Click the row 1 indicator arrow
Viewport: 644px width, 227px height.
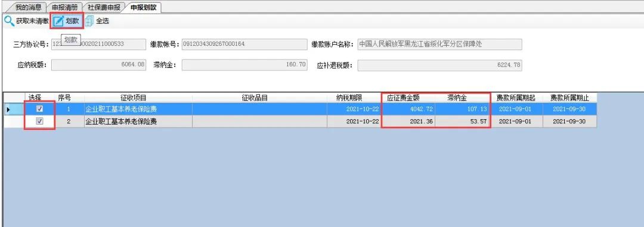click(8, 109)
